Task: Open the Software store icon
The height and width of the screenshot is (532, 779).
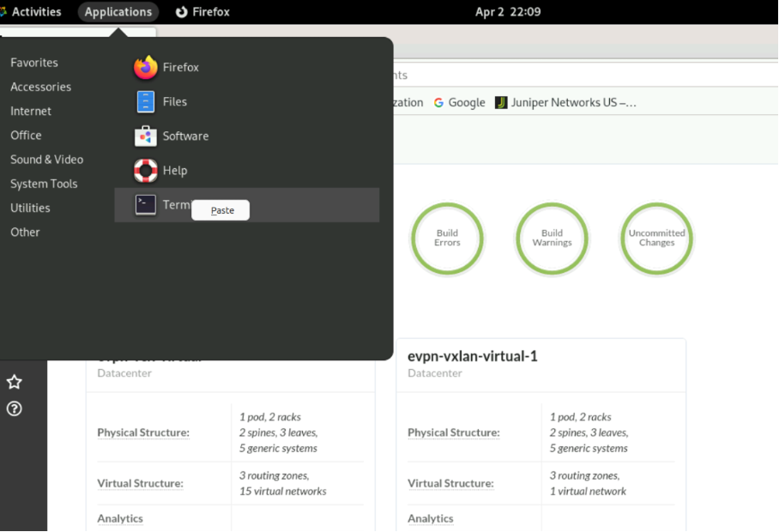Action: (x=146, y=136)
